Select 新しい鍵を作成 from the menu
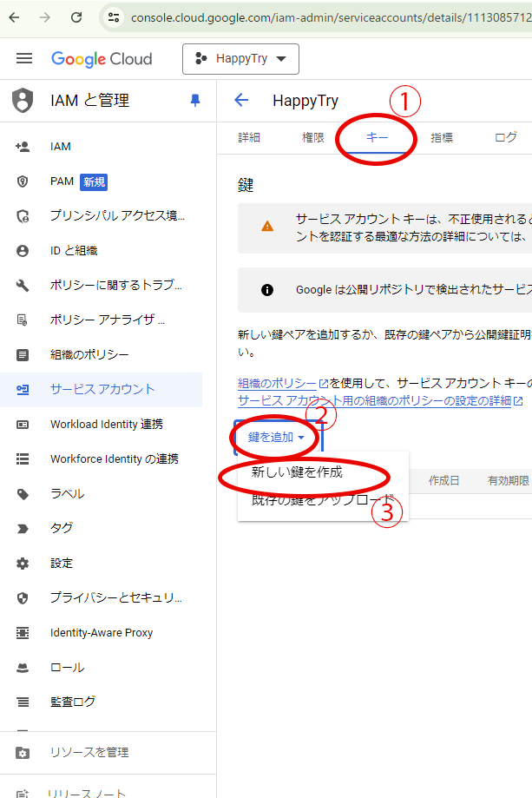The image size is (532, 798). [297, 472]
